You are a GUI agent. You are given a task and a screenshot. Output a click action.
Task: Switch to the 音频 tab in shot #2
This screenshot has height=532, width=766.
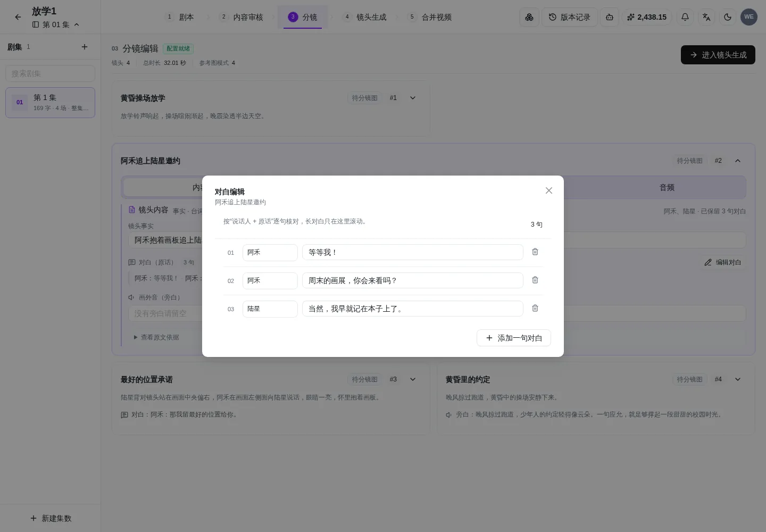tap(667, 187)
